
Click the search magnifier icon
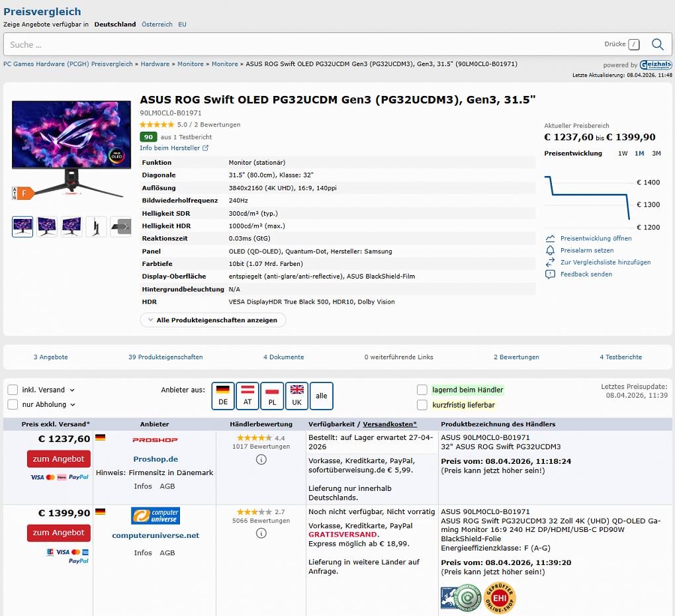click(657, 44)
